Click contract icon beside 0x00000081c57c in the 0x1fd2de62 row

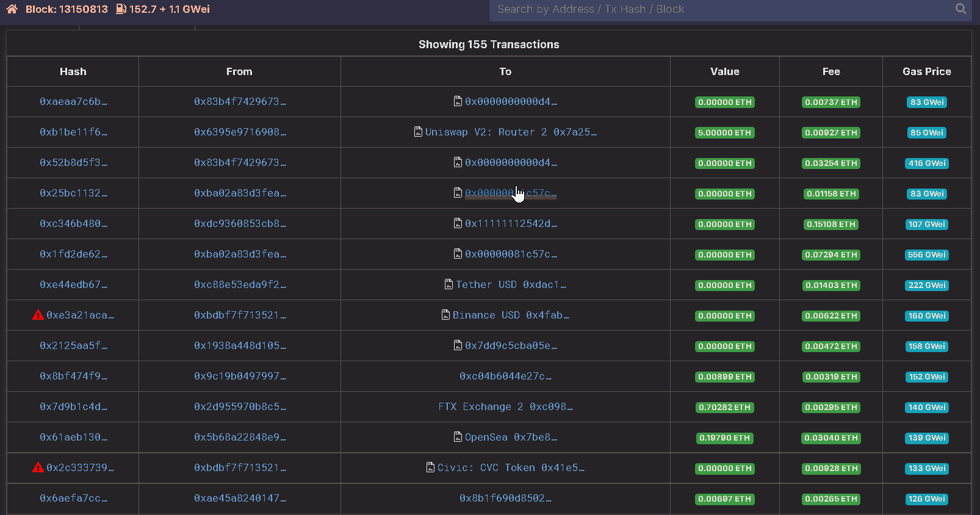pyautogui.click(x=458, y=254)
